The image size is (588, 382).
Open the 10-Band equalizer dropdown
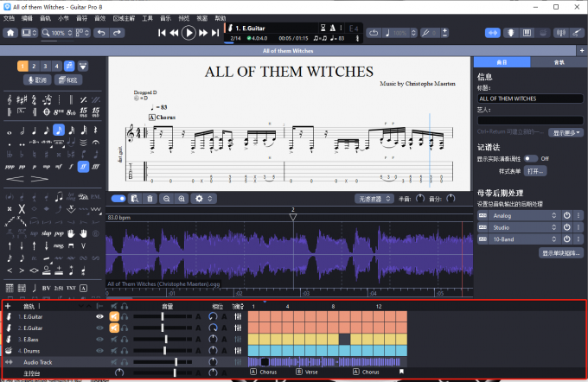tap(524, 239)
